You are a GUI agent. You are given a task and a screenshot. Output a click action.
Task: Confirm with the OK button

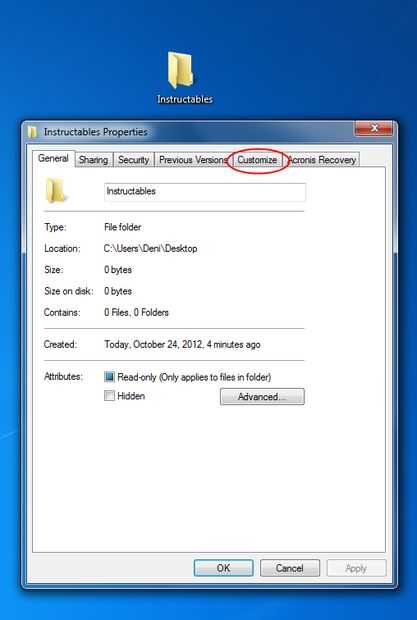(224, 568)
